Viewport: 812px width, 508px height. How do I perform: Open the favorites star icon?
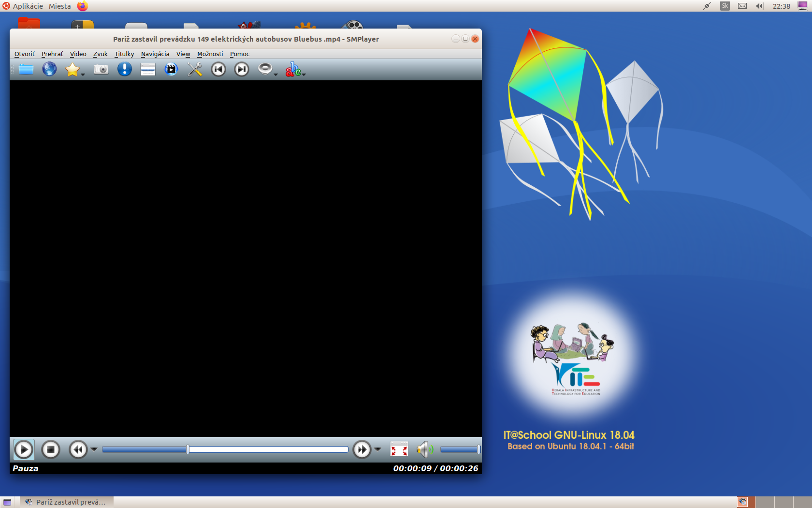tap(72, 69)
